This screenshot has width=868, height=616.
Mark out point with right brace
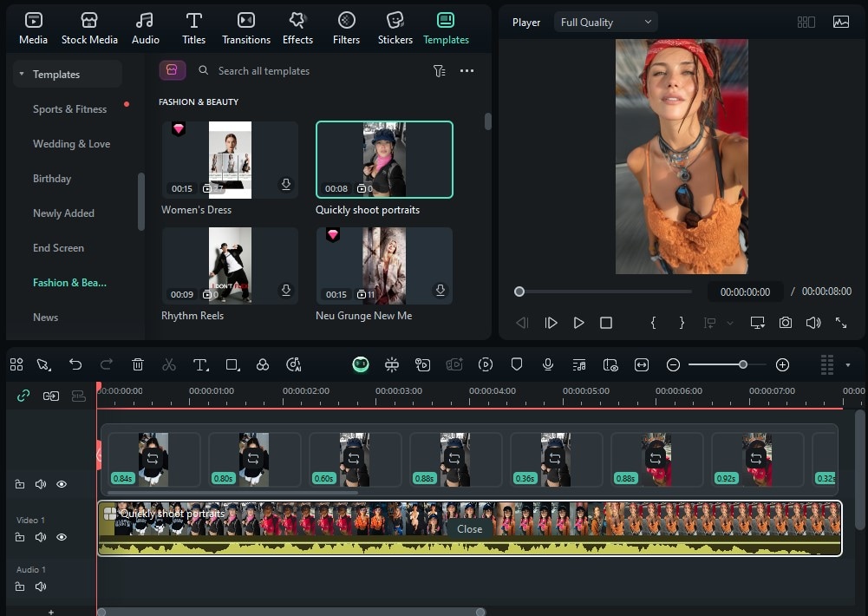point(682,323)
